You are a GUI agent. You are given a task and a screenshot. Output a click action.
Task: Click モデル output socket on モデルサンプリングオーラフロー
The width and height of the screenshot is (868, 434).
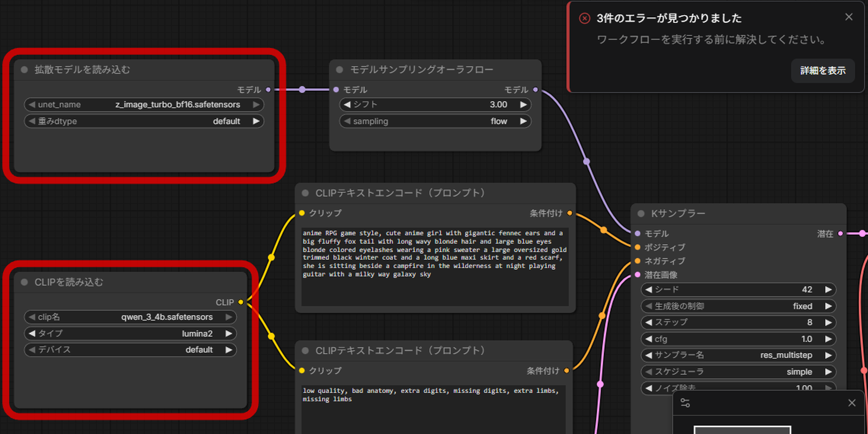(x=535, y=90)
